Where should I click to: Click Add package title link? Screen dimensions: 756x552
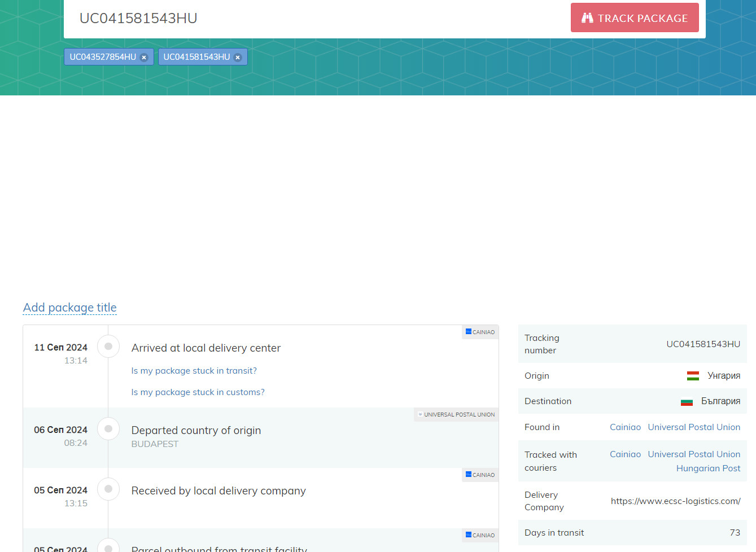pyautogui.click(x=70, y=308)
